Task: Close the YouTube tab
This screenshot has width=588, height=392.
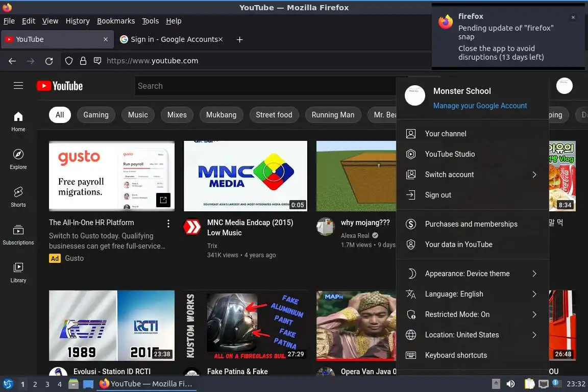Action: pos(106,39)
